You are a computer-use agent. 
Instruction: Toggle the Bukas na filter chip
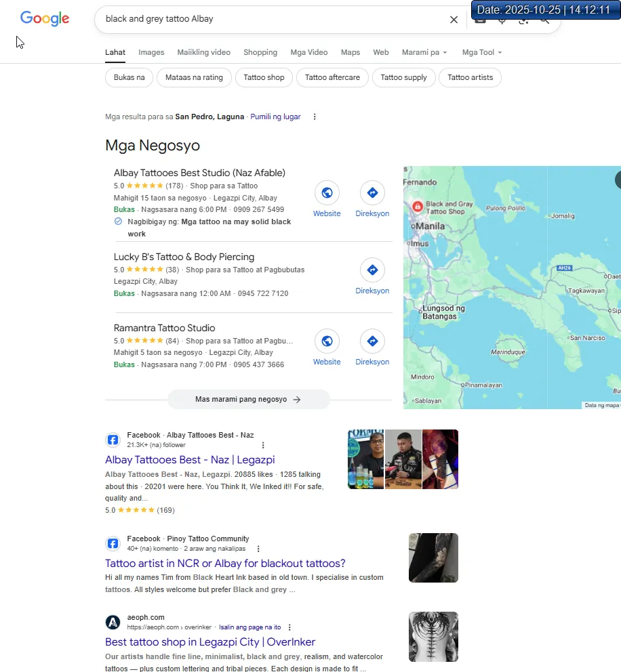coord(129,77)
